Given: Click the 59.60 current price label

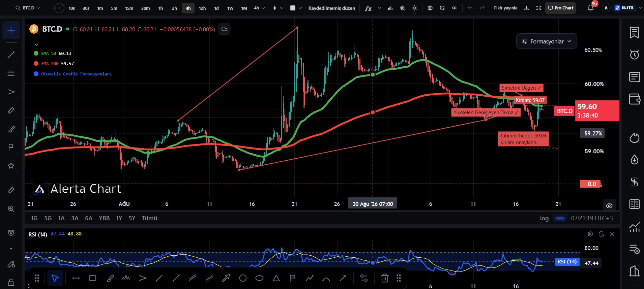Looking at the screenshot, I should pyautogui.click(x=597, y=111).
